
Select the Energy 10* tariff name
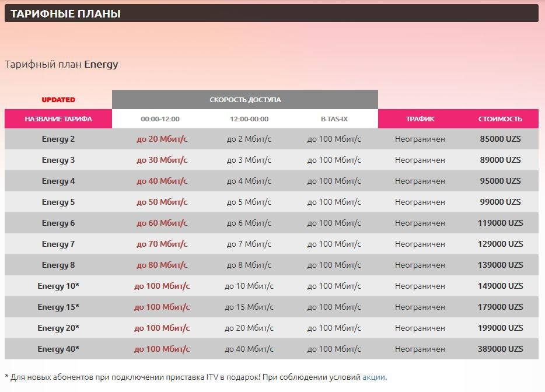click(58, 286)
